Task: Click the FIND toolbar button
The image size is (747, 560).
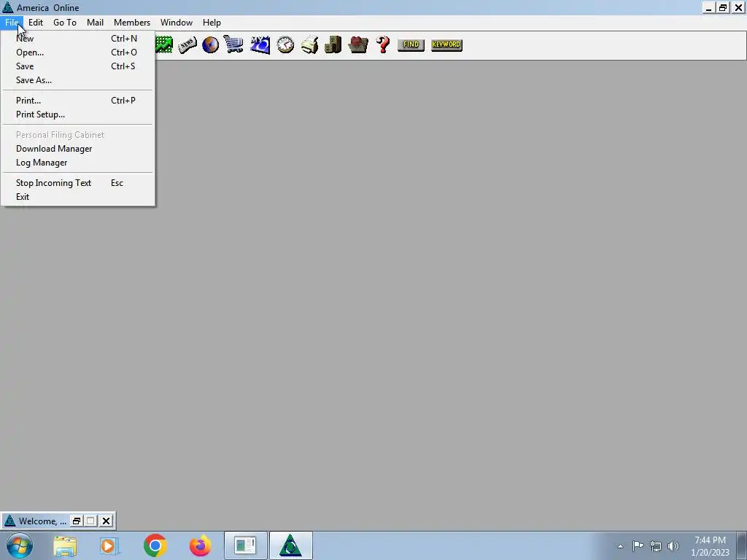Action: 411,44
